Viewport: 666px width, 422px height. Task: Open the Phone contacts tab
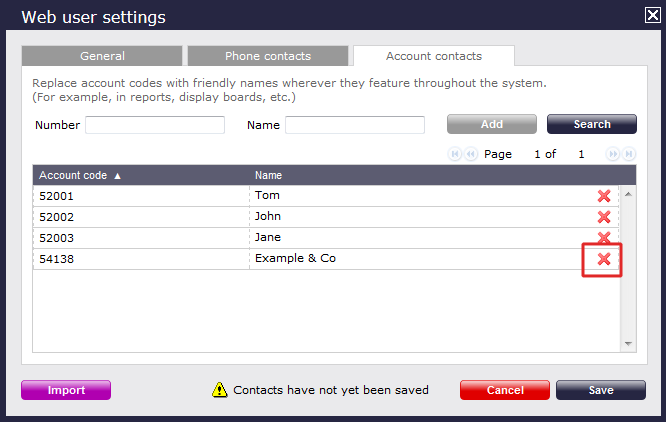click(268, 56)
